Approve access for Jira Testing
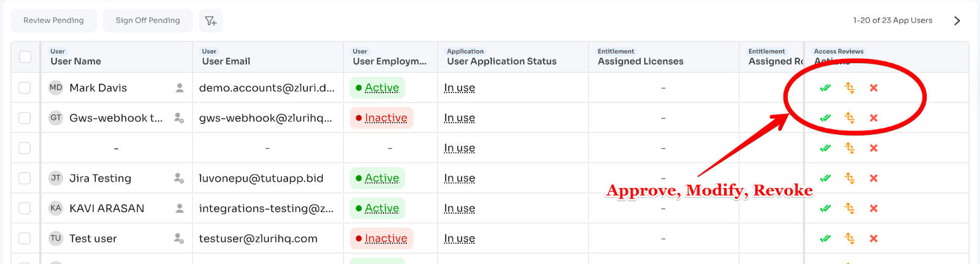The height and width of the screenshot is (264, 980). coord(825,178)
